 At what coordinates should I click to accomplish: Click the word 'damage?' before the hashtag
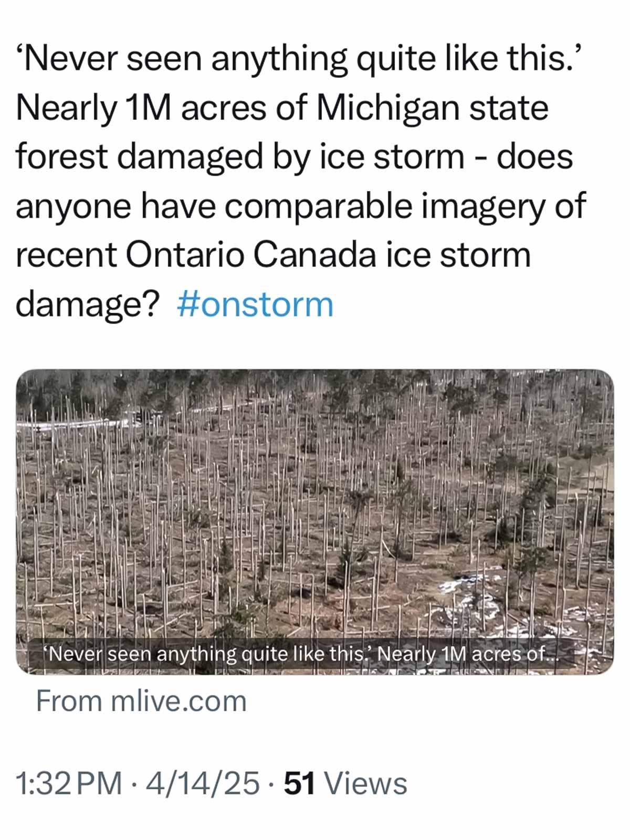point(87,304)
